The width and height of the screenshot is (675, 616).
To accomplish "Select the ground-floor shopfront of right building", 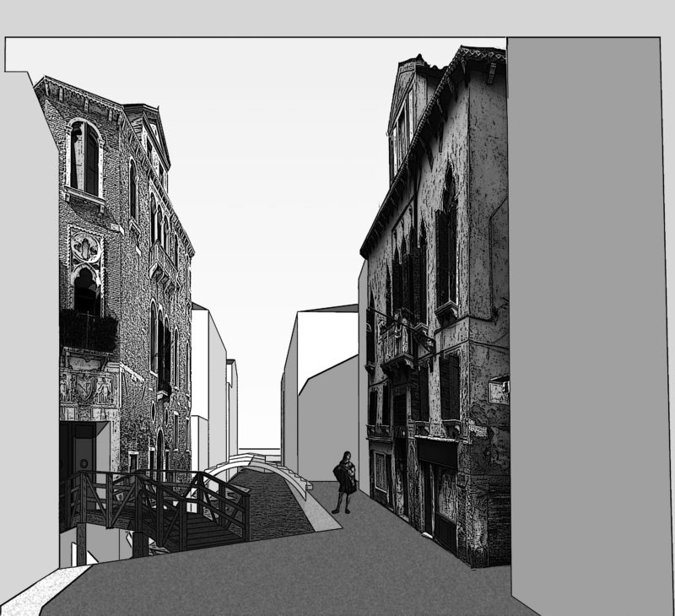I will (439, 489).
